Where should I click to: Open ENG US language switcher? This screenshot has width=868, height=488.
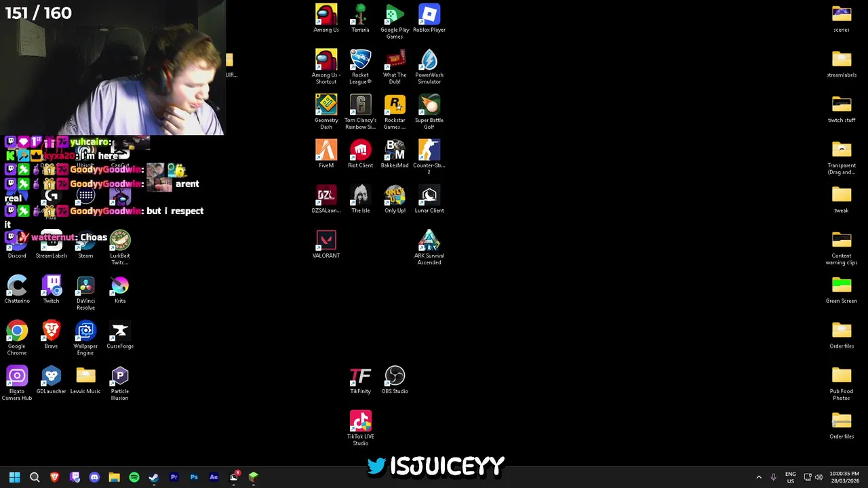click(791, 477)
